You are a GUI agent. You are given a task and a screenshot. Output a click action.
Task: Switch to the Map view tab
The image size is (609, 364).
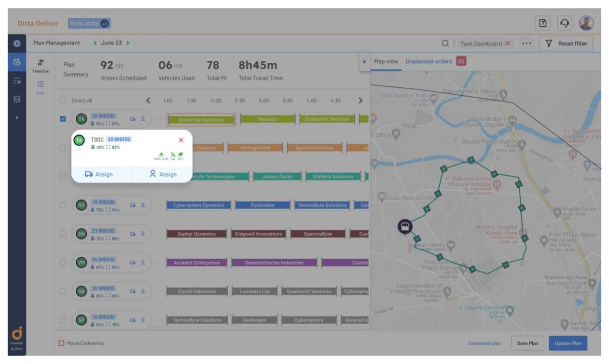pyautogui.click(x=386, y=62)
